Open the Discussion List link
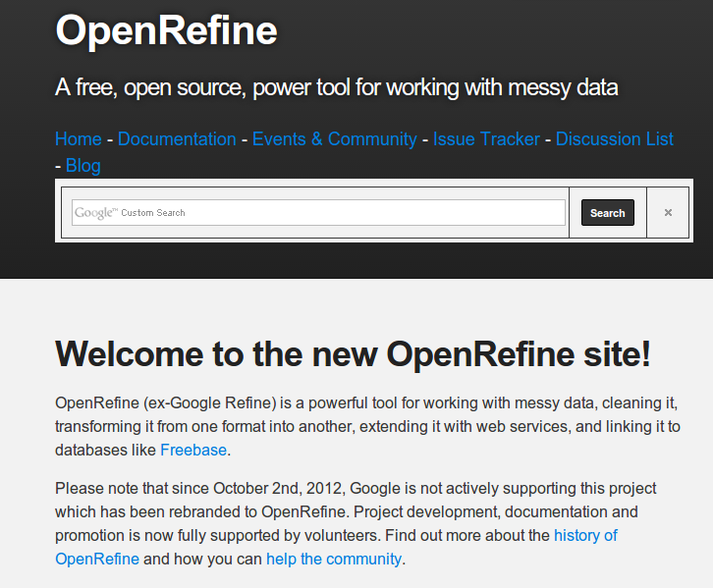Viewport: 713px width, 588px height. 615,139
